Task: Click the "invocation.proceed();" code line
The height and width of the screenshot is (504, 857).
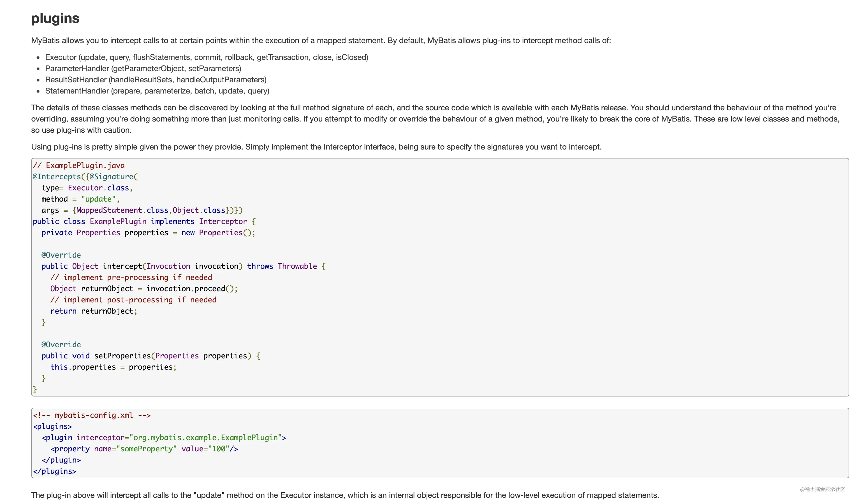Action: tap(144, 288)
